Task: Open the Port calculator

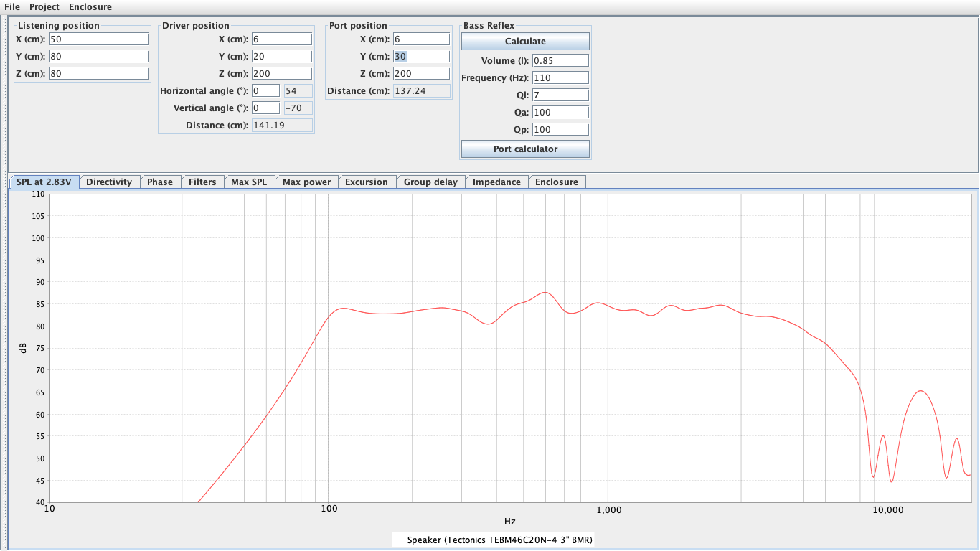Action: coord(525,149)
